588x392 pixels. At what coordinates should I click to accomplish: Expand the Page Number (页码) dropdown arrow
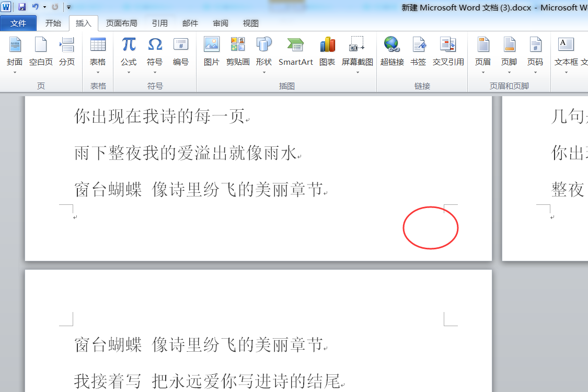(x=536, y=72)
